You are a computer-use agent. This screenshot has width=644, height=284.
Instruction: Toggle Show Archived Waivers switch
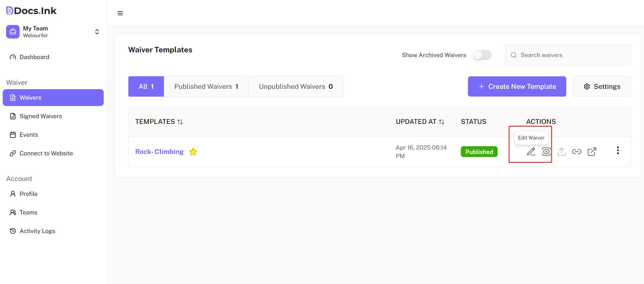click(482, 55)
